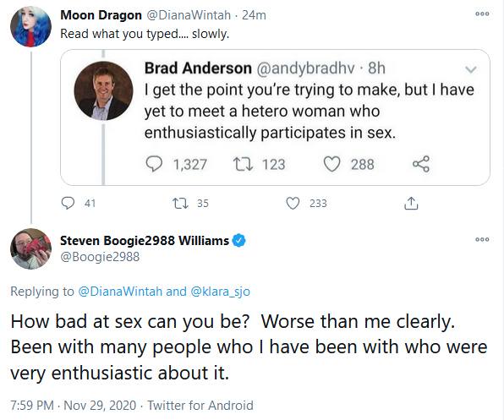504x420 pixels.
Task: Open Steven Boogie2988 Williams' avatar
Action: tap(30, 248)
